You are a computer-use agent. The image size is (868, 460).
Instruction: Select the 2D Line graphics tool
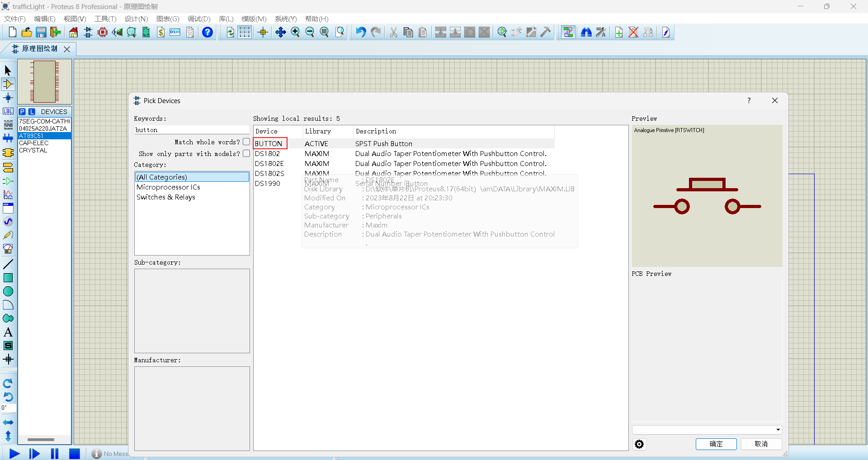pos(8,264)
